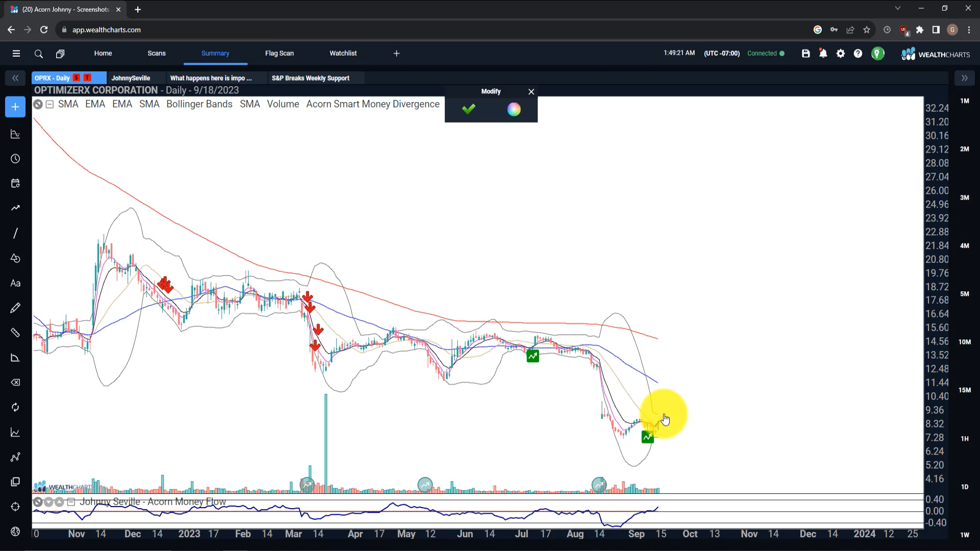Select the ruler measure tool

pyautogui.click(x=15, y=333)
